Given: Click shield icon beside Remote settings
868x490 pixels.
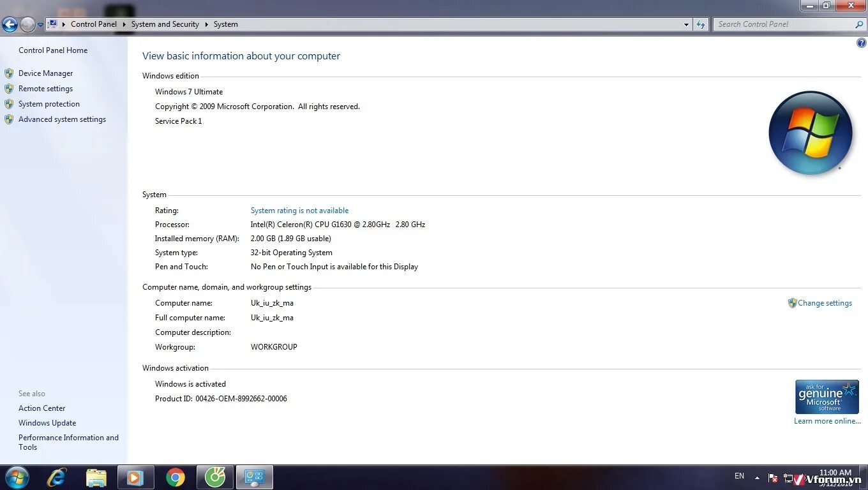Looking at the screenshot, I should [x=9, y=89].
